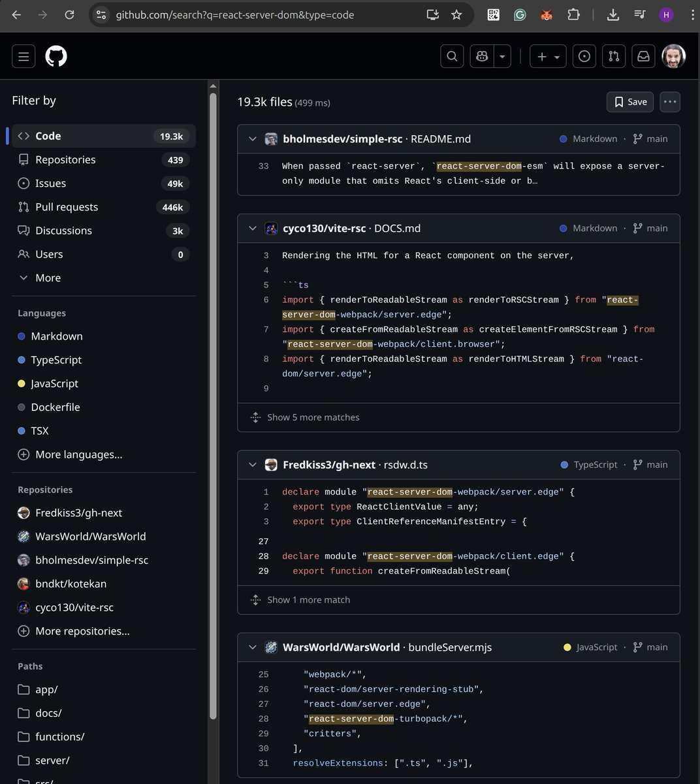This screenshot has width=700, height=784.
Task: Open the issues icon in the header
Action: click(x=584, y=57)
